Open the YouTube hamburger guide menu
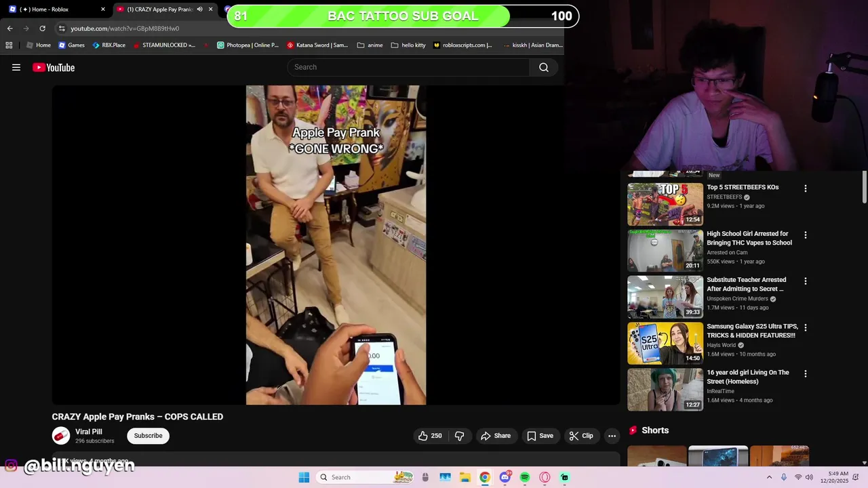 click(x=16, y=67)
